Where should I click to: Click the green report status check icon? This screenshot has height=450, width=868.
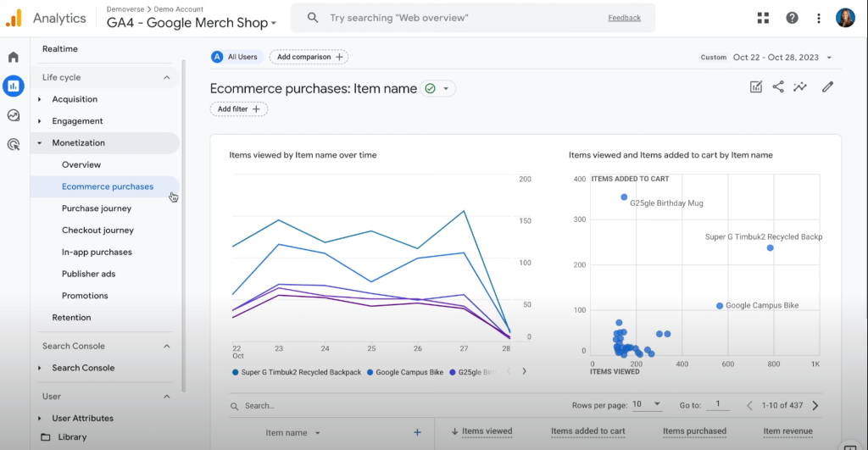430,89
